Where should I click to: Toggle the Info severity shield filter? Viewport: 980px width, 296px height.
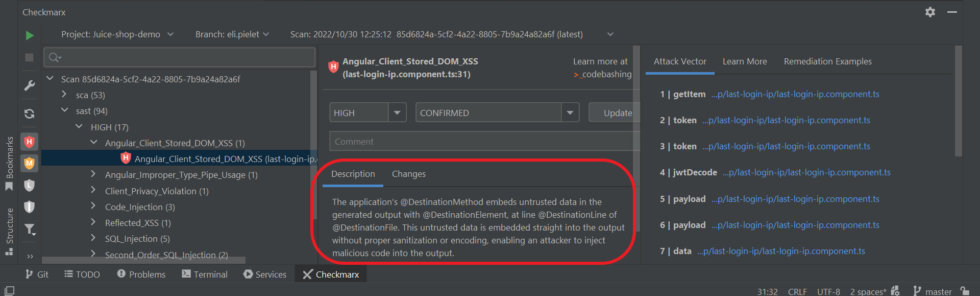tap(30, 207)
